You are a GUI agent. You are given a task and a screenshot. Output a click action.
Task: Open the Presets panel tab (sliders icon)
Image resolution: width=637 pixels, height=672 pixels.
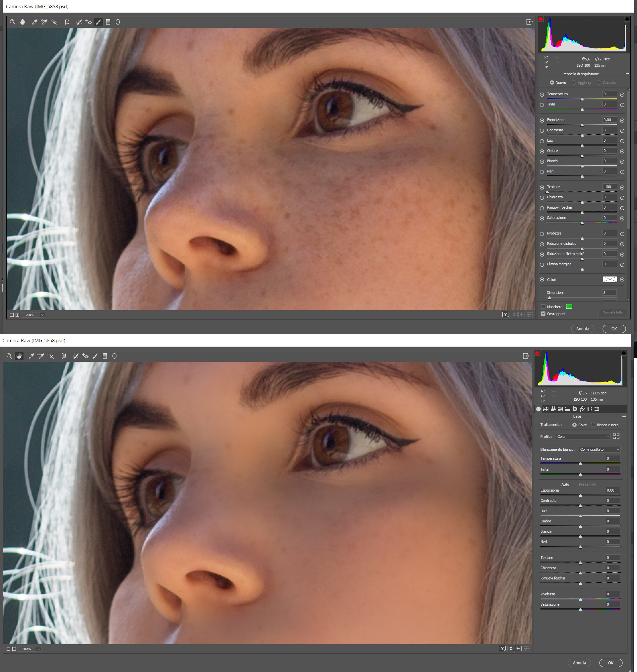point(597,409)
